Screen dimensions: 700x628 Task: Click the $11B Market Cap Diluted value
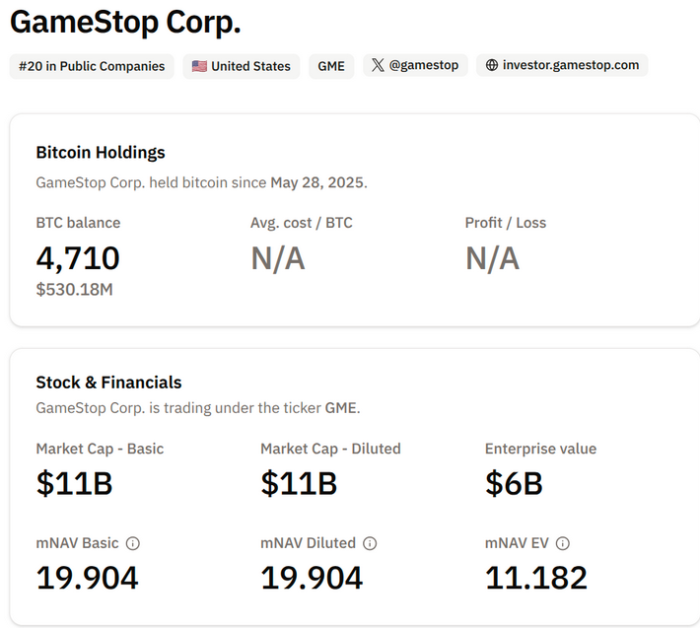pos(299,483)
